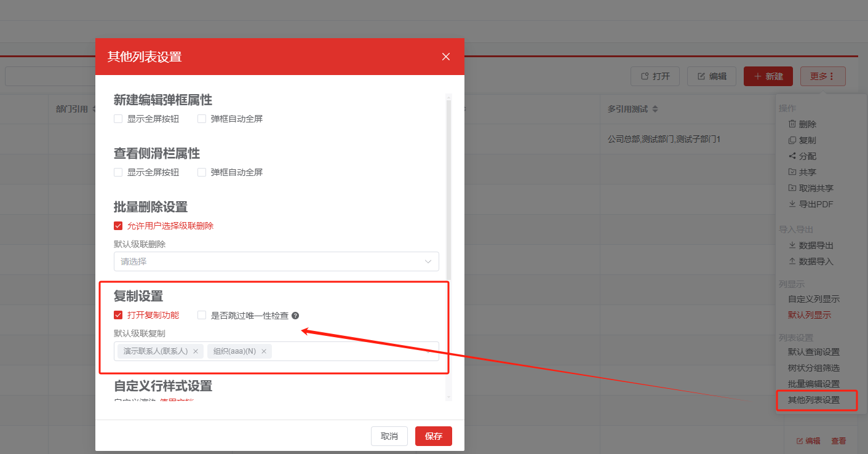Image resolution: width=868 pixels, height=454 pixels.
Task: Click the 新建 button
Action: (x=768, y=76)
